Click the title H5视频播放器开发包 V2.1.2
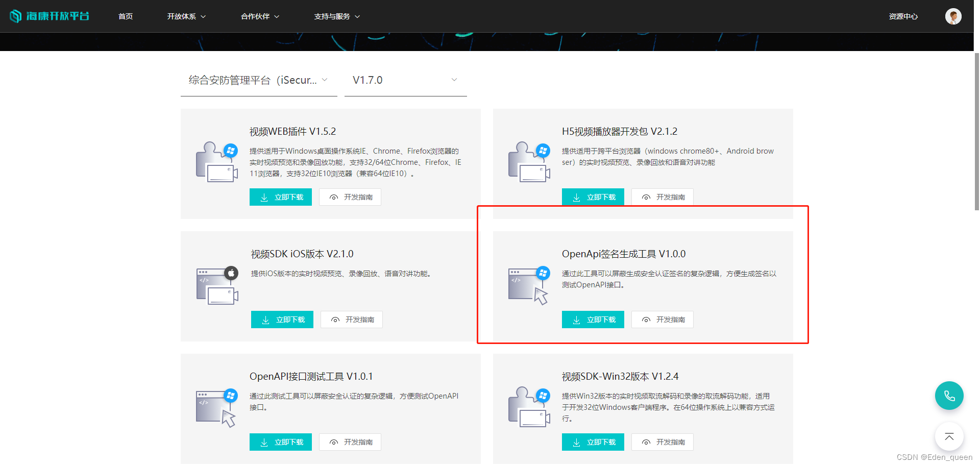Screen dimensions: 980x466 coord(620,132)
